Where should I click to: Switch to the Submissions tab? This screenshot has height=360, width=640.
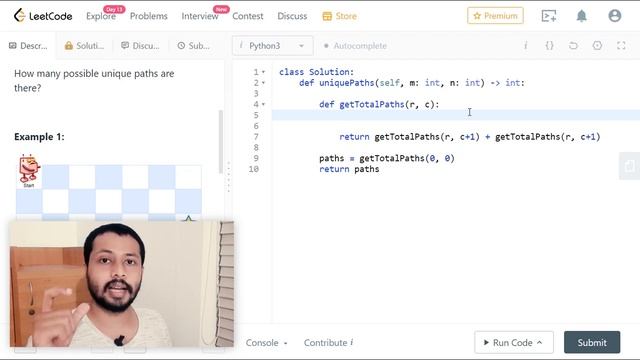click(194, 46)
